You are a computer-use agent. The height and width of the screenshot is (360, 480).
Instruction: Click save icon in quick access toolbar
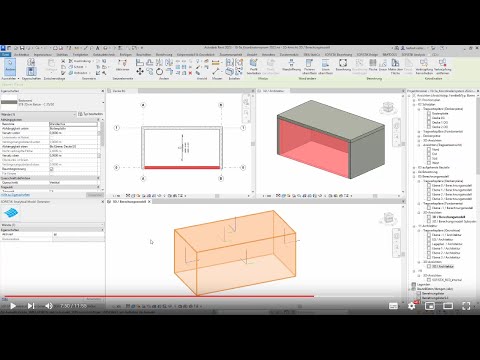[22, 48]
